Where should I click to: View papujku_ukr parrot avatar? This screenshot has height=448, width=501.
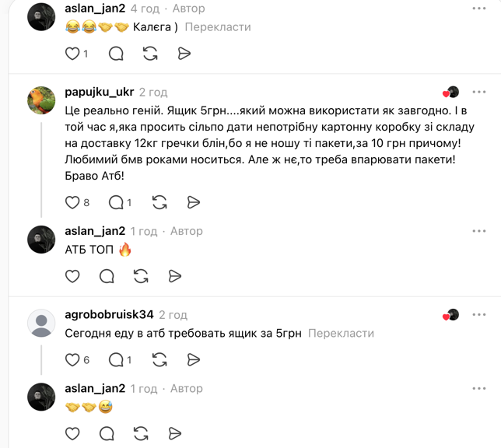[41, 100]
